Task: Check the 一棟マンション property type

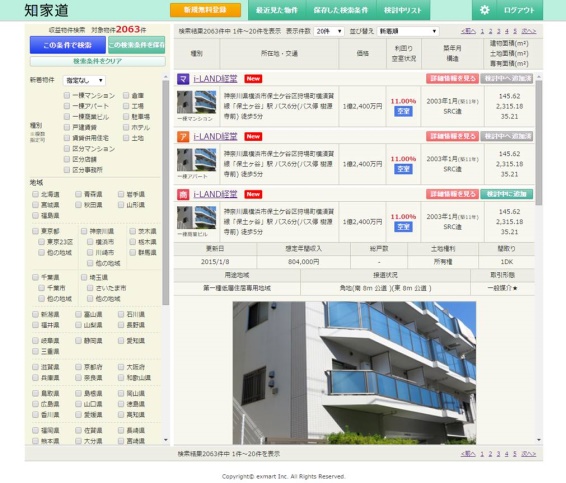Action: 67,95
